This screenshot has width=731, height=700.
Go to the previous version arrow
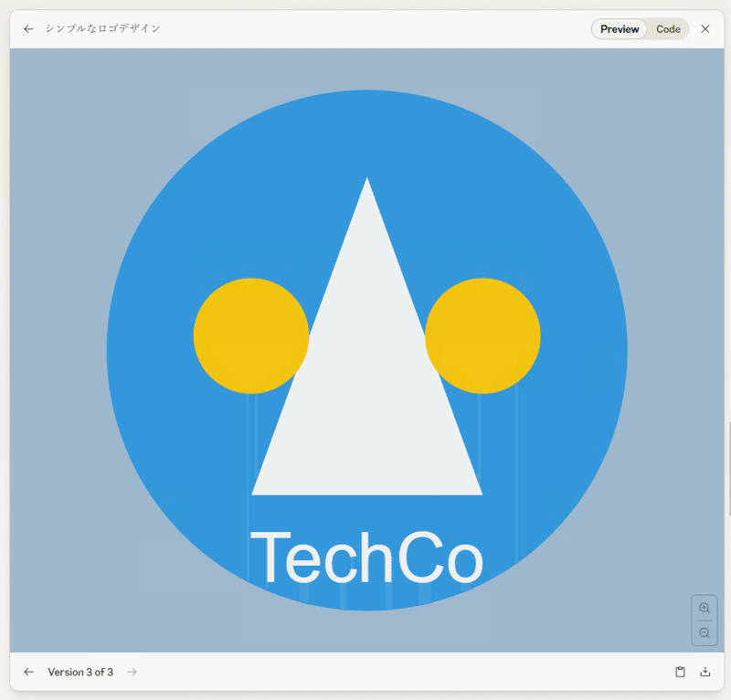29,672
